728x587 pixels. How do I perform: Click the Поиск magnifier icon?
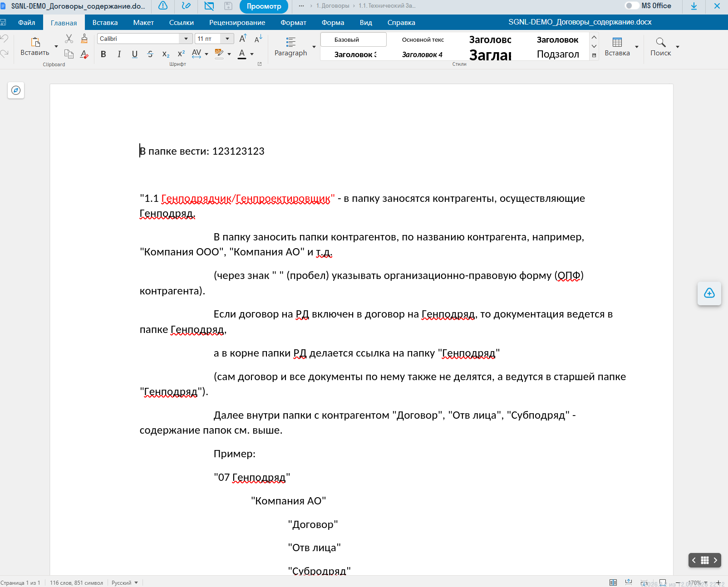(661, 42)
